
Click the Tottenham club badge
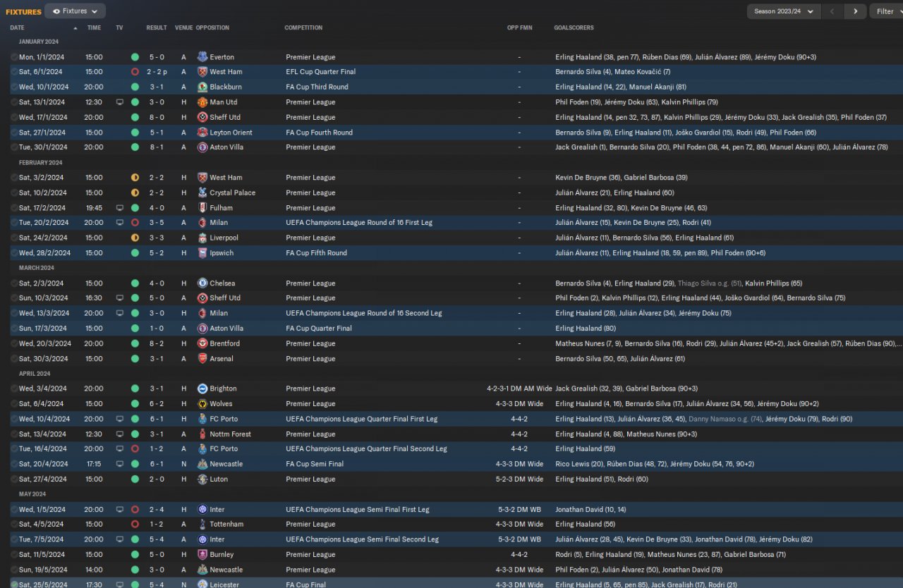pos(202,525)
